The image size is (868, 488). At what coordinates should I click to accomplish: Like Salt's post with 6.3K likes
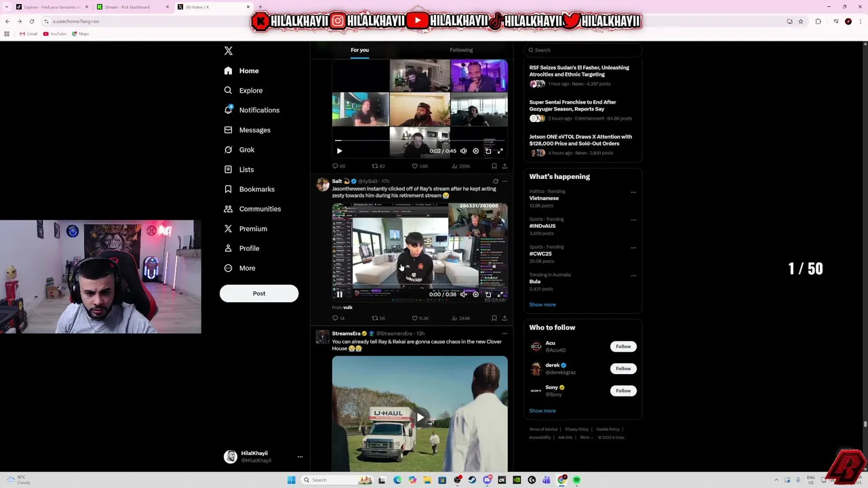(x=420, y=318)
